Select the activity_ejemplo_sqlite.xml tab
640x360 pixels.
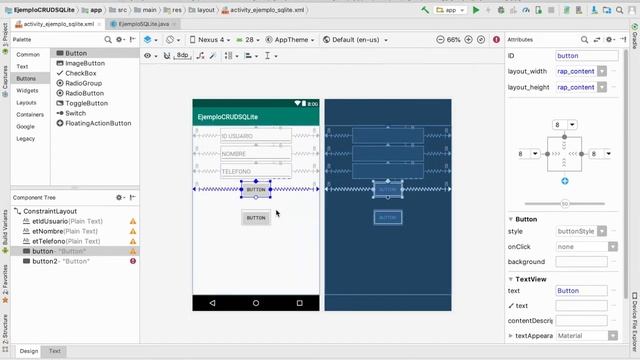[58, 24]
